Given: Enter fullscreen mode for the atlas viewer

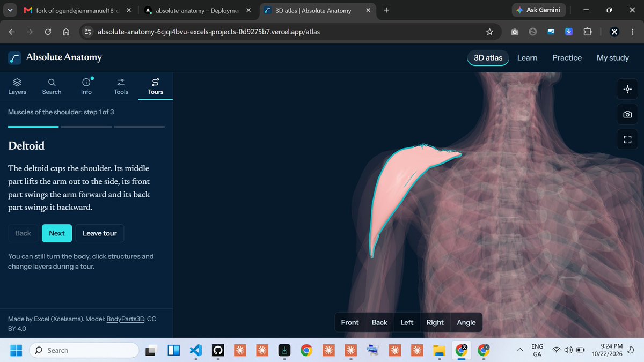Looking at the screenshot, I should pyautogui.click(x=627, y=139).
